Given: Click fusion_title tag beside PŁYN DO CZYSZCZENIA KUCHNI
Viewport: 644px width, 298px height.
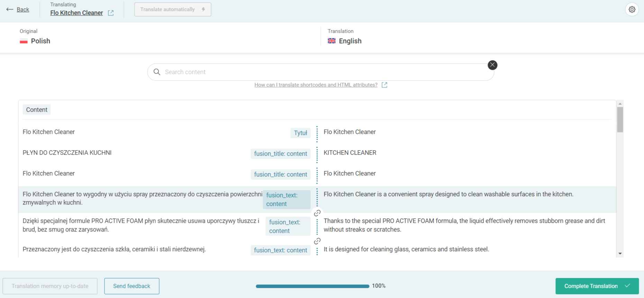Looking at the screenshot, I should point(280,154).
